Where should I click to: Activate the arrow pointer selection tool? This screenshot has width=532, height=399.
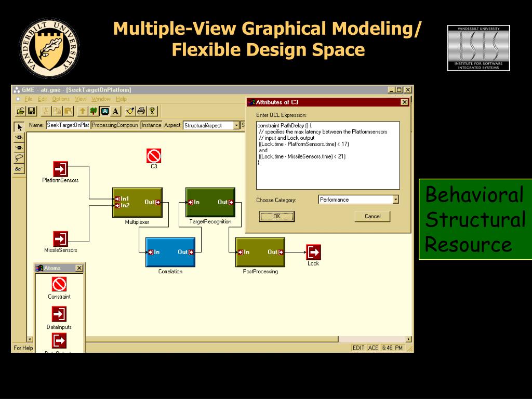19,127
